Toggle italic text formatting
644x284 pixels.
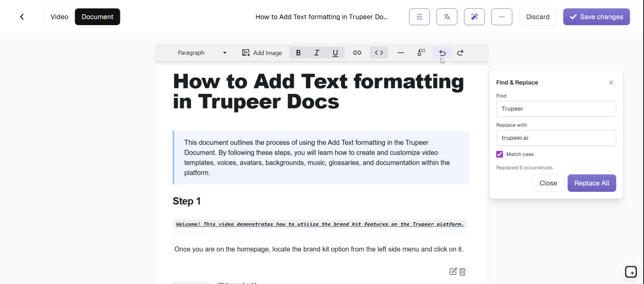[x=316, y=53]
